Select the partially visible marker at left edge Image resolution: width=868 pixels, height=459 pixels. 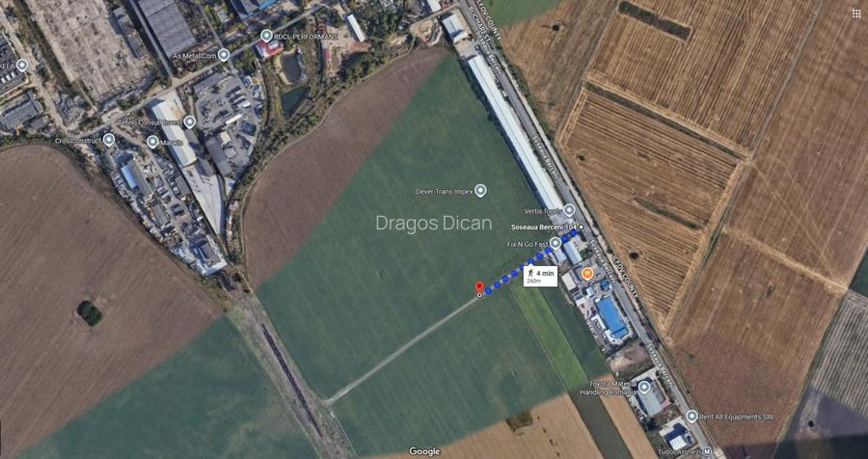tap(22, 66)
